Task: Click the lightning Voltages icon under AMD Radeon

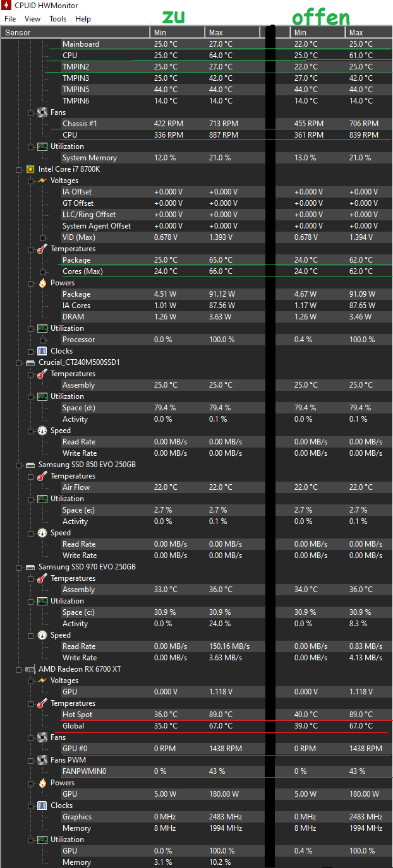Action: pos(42,681)
